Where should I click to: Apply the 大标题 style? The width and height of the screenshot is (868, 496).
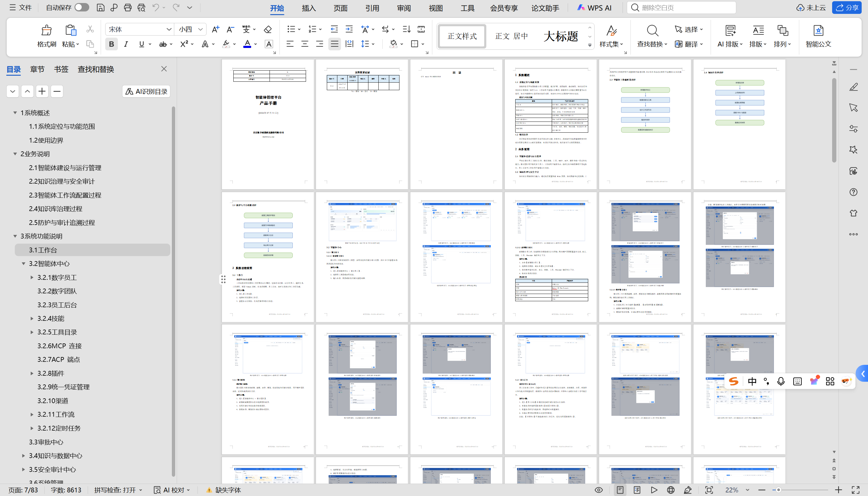pyautogui.click(x=561, y=36)
